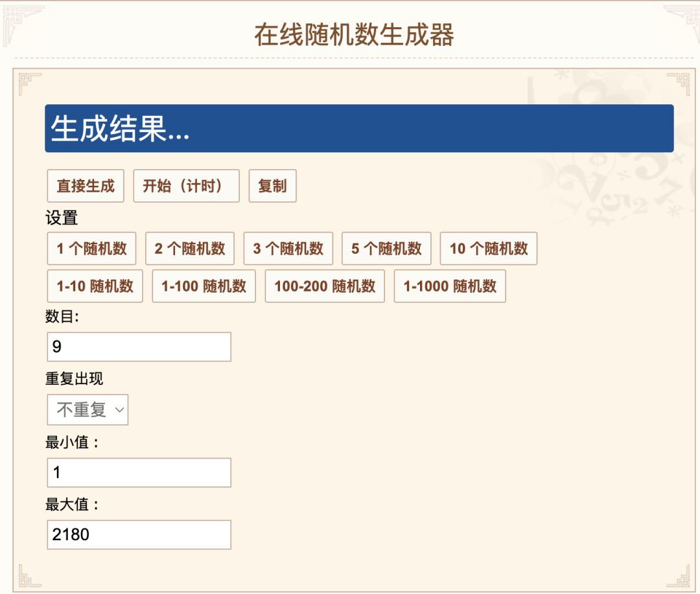This screenshot has height=594, width=700.
Task: Choose the 2 个随机数 preset
Action: pyautogui.click(x=190, y=248)
